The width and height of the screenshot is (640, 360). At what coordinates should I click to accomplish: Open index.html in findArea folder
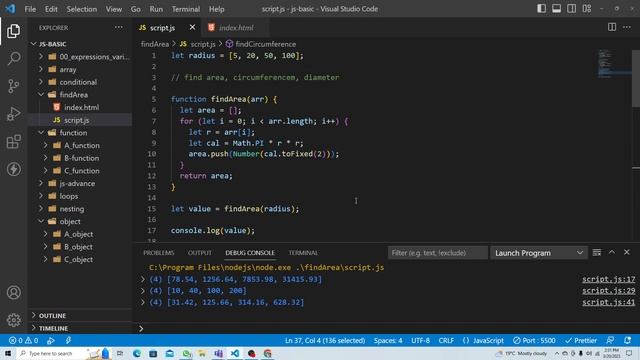point(81,107)
